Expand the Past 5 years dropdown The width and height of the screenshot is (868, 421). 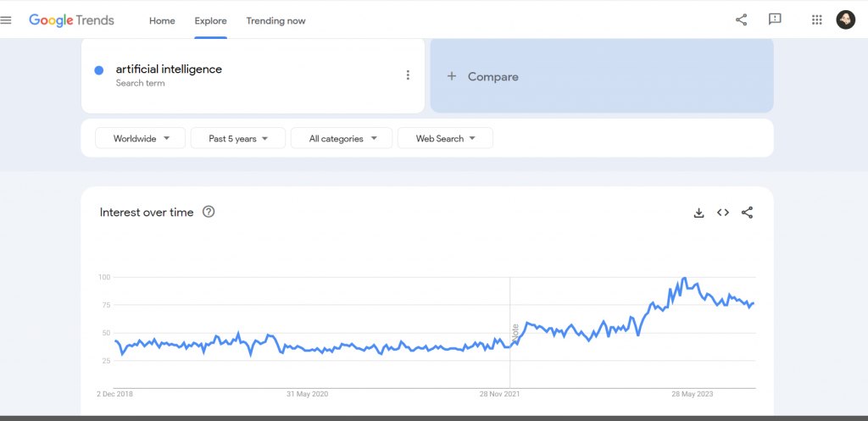(237, 138)
